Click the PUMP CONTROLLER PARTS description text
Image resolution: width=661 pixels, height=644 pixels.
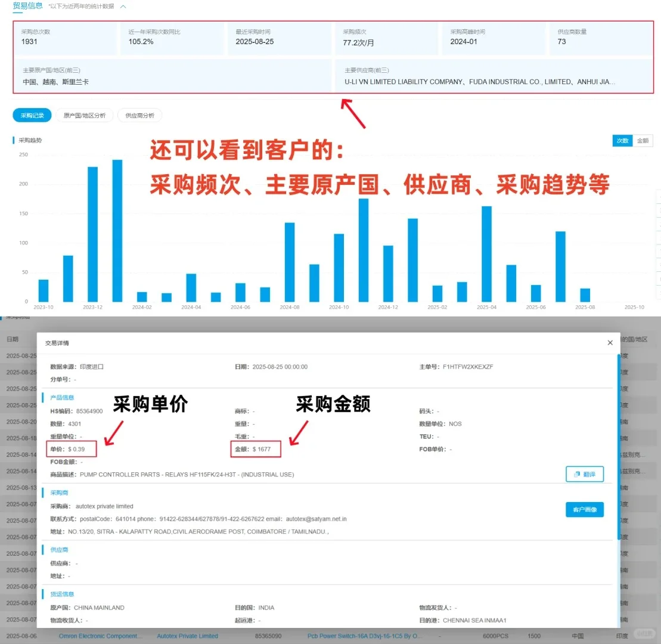coord(187,475)
